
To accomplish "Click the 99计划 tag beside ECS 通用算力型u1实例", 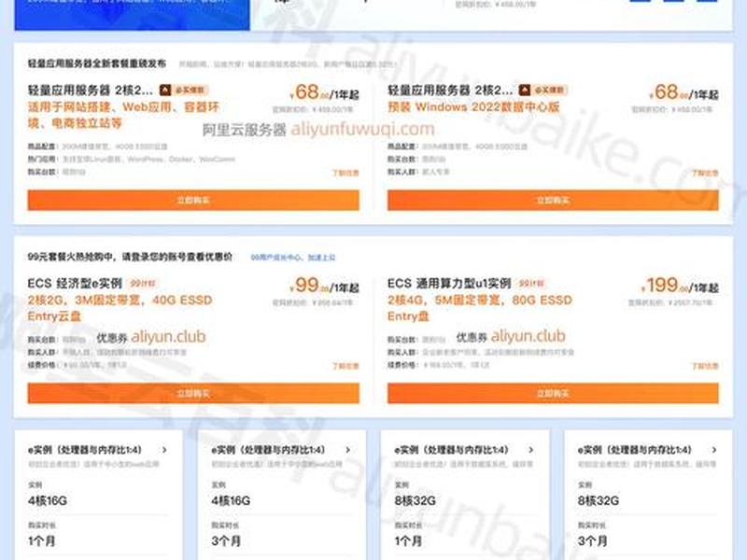I will tap(531, 284).
